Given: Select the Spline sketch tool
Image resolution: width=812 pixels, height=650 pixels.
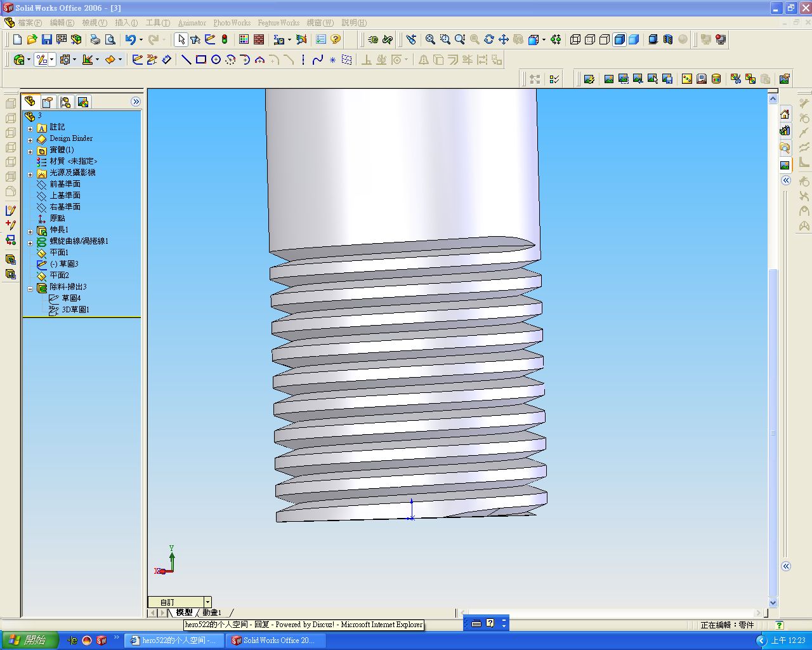Looking at the screenshot, I should coord(318,60).
